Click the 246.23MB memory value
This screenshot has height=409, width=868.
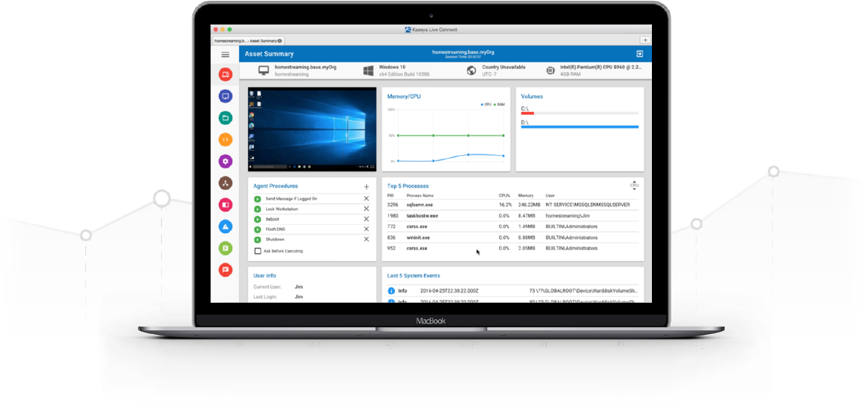[x=528, y=205]
